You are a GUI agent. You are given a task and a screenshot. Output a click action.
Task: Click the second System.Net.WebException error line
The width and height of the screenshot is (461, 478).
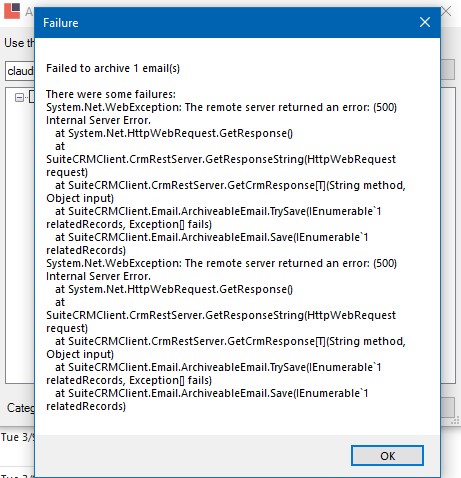point(221,270)
